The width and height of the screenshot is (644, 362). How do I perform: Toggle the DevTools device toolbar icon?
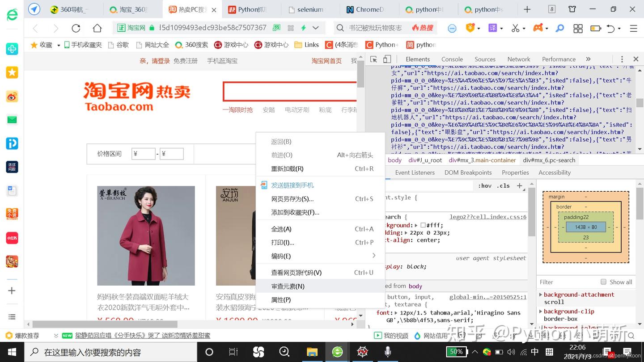[387, 59]
